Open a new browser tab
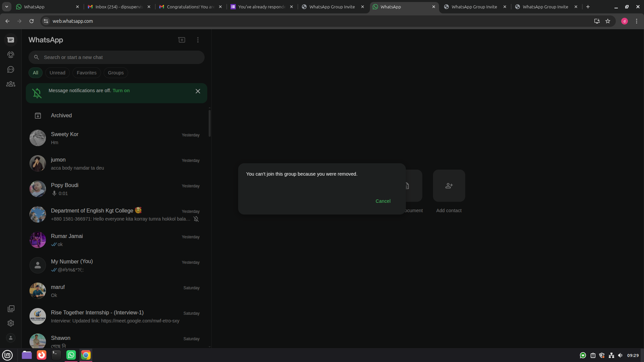The image size is (644, 362). [x=588, y=7]
